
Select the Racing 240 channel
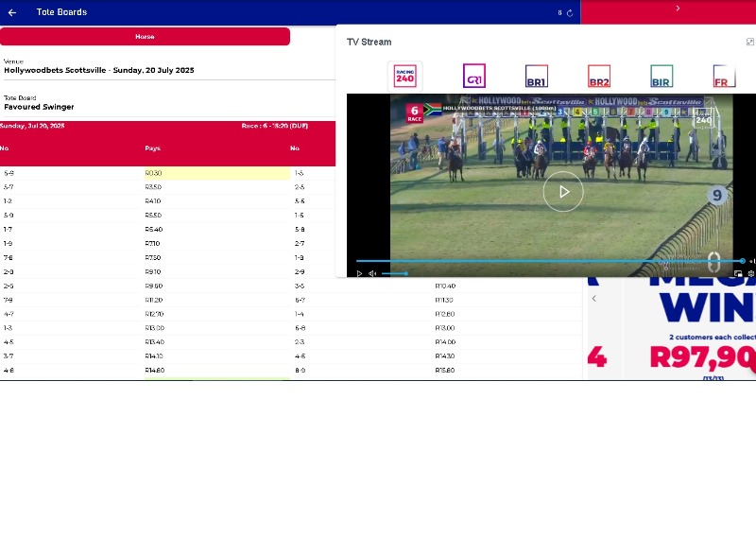tap(404, 77)
